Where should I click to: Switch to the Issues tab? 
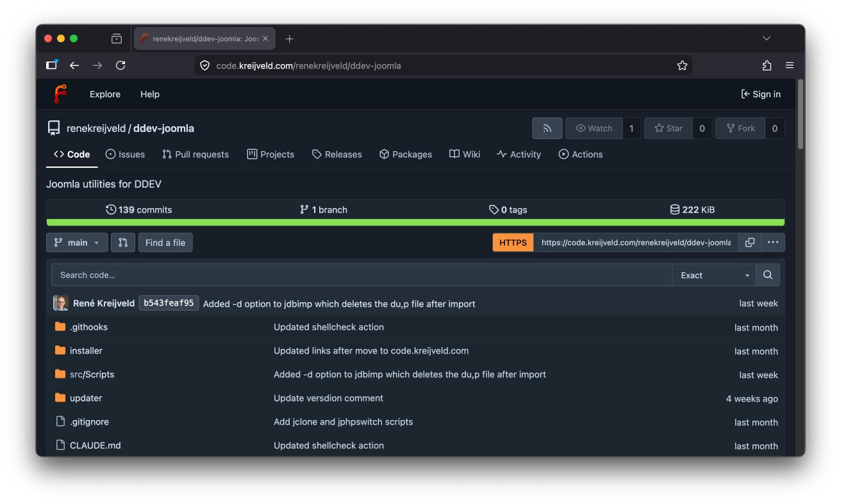125,154
